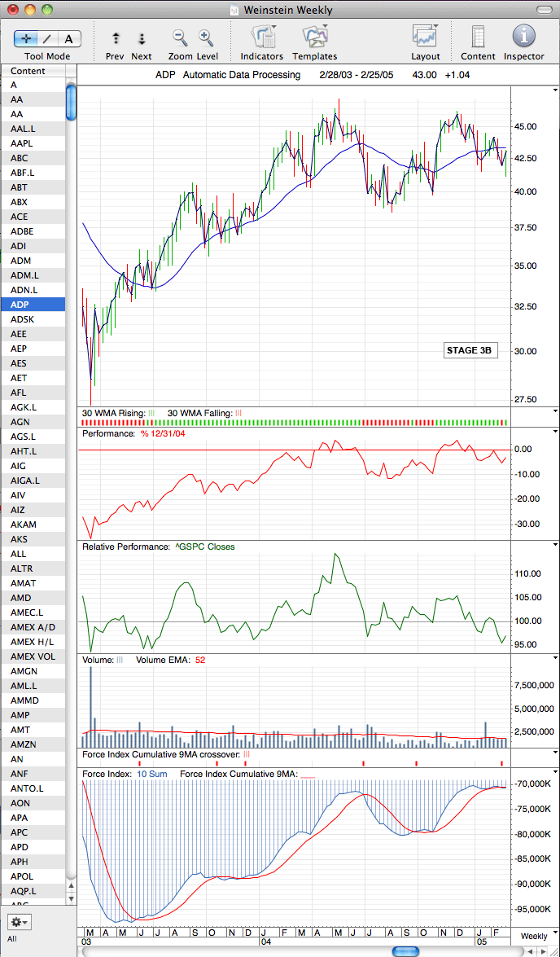This screenshot has height=957, width=560.
Task: Select AQP.L in the content list
Action: (33, 891)
